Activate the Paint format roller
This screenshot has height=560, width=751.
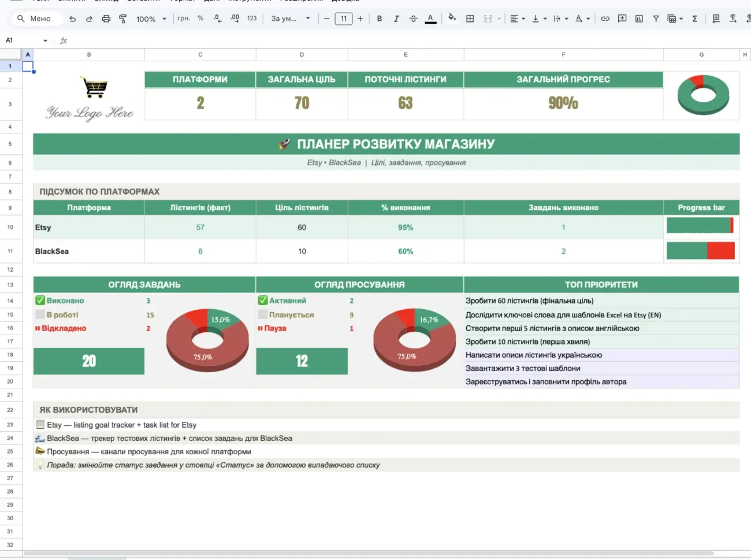122,18
